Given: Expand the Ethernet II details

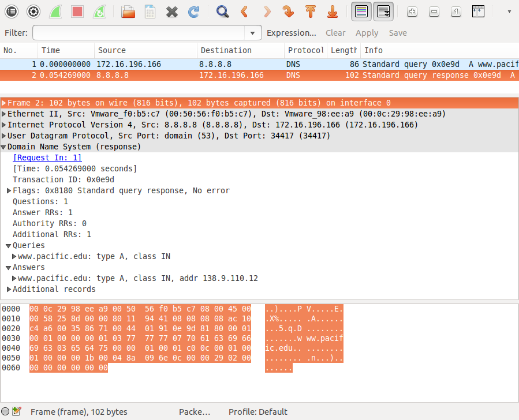Looking at the screenshot, I should [x=7, y=113].
